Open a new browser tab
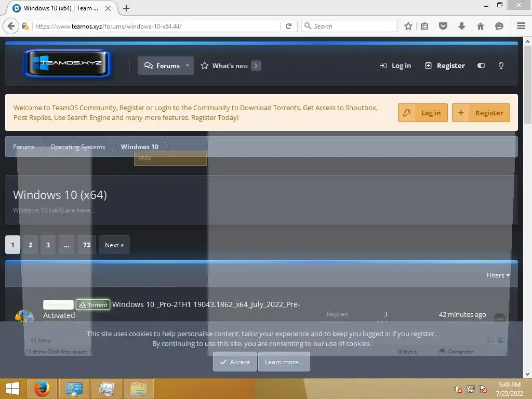This screenshot has width=532, height=399. [x=126, y=8]
